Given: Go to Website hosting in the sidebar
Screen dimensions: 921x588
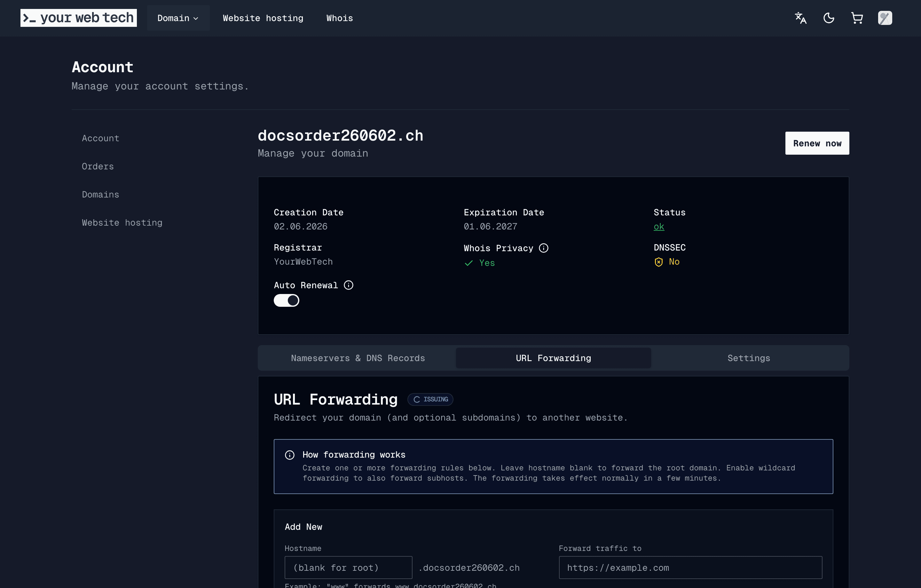Looking at the screenshot, I should [122, 222].
